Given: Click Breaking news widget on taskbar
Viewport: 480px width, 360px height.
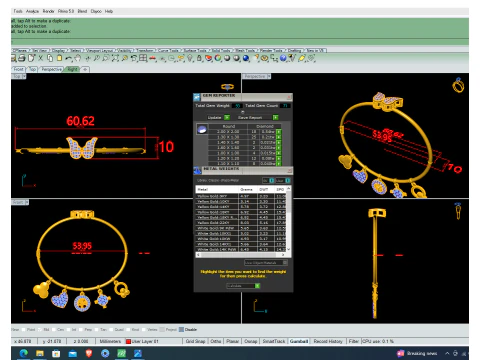Looking at the screenshot, I should pos(418,353).
